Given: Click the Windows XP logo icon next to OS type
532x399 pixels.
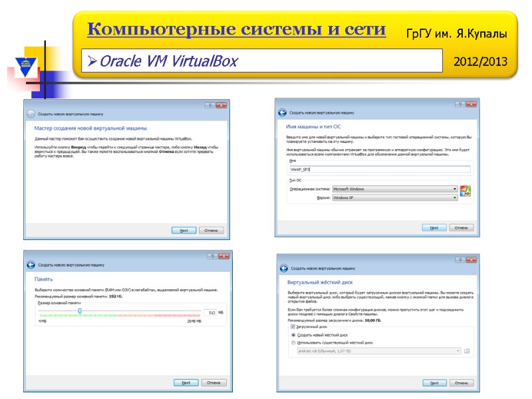Looking at the screenshot, I should tap(465, 191).
